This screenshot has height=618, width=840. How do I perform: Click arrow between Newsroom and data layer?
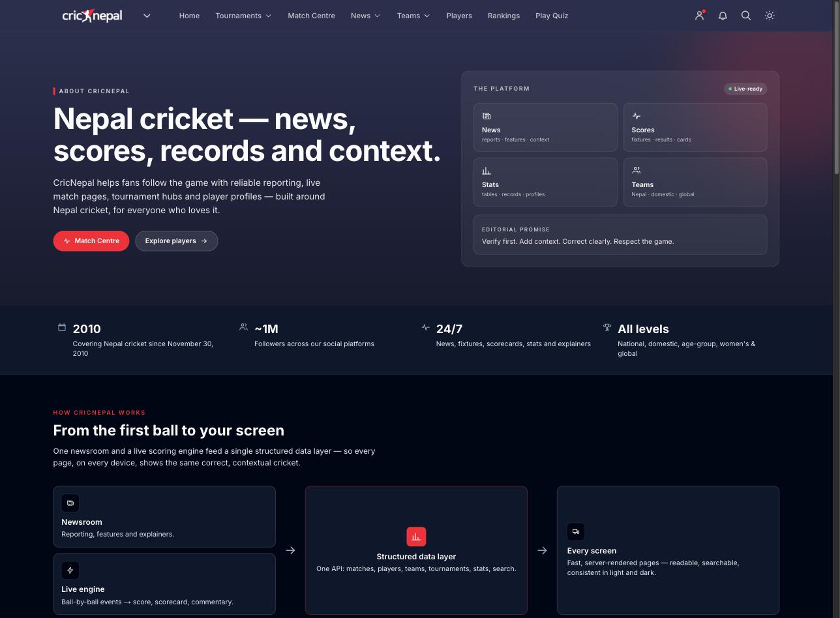pos(290,550)
